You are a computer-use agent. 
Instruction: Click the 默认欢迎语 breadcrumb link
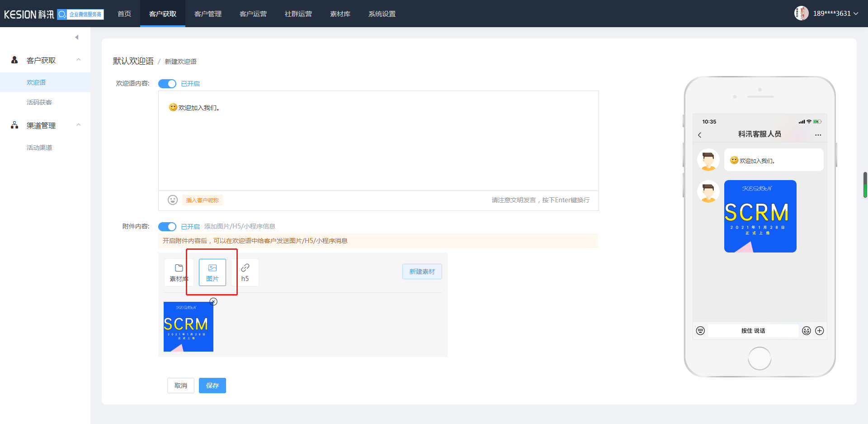[x=133, y=61]
